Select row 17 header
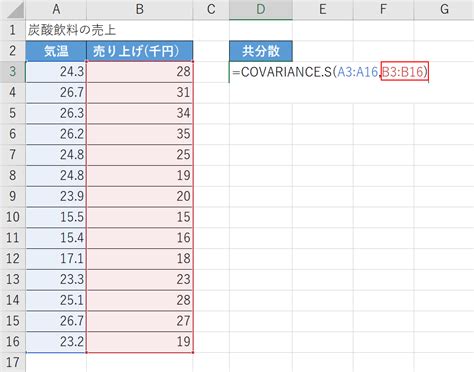Viewport: 474px width, 372px height. 13,362
